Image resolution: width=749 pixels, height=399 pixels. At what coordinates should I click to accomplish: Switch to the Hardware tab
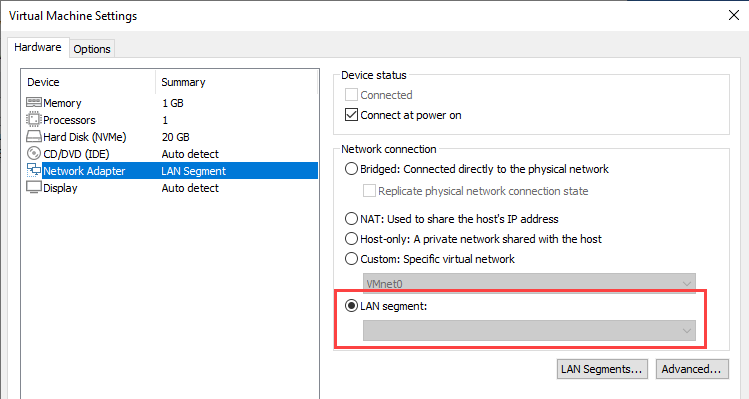point(38,47)
